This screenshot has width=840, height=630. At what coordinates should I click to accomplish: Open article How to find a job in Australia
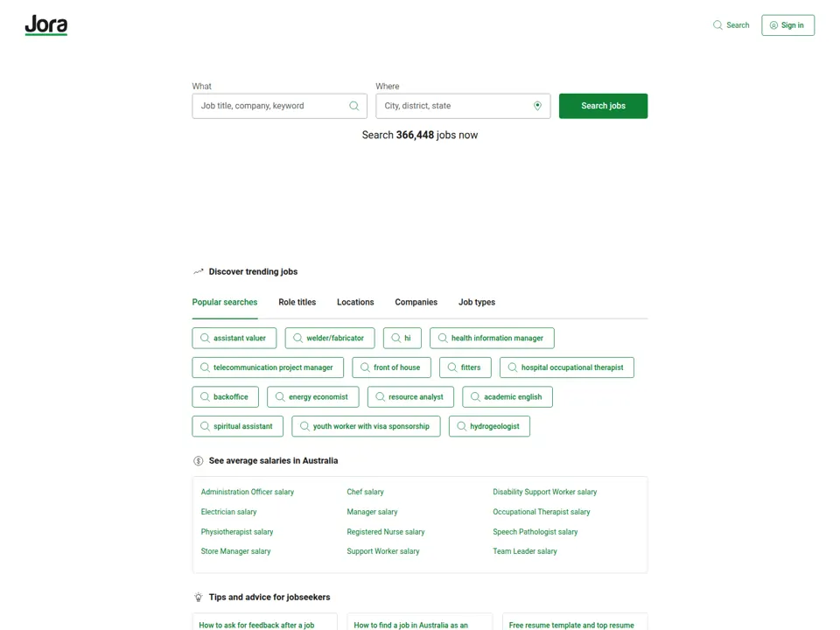[411, 625]
